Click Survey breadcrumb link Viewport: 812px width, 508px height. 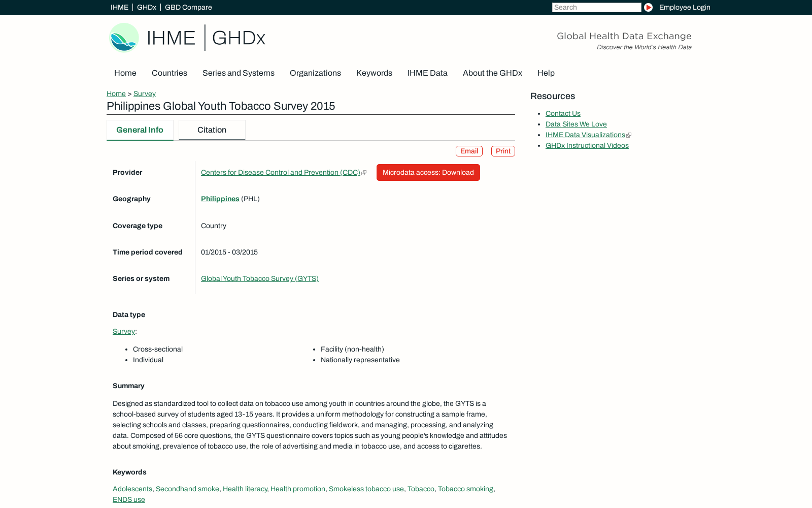click(145, 93)
